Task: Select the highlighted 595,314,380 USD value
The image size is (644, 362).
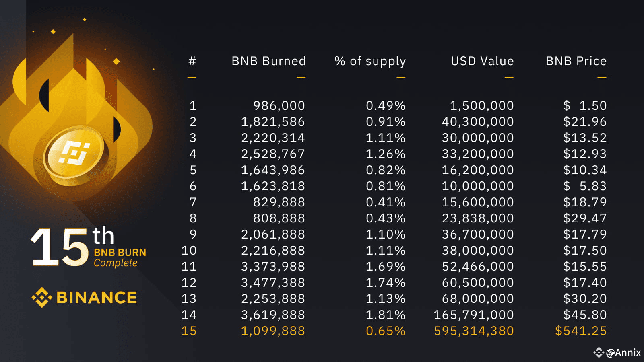Action: click(474, 331)
